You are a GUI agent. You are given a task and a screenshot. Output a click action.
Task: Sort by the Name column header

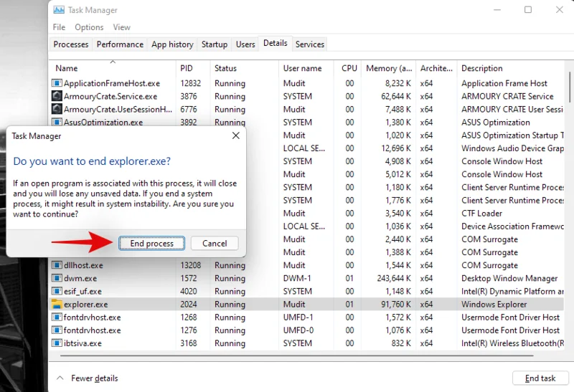[113, 68]
